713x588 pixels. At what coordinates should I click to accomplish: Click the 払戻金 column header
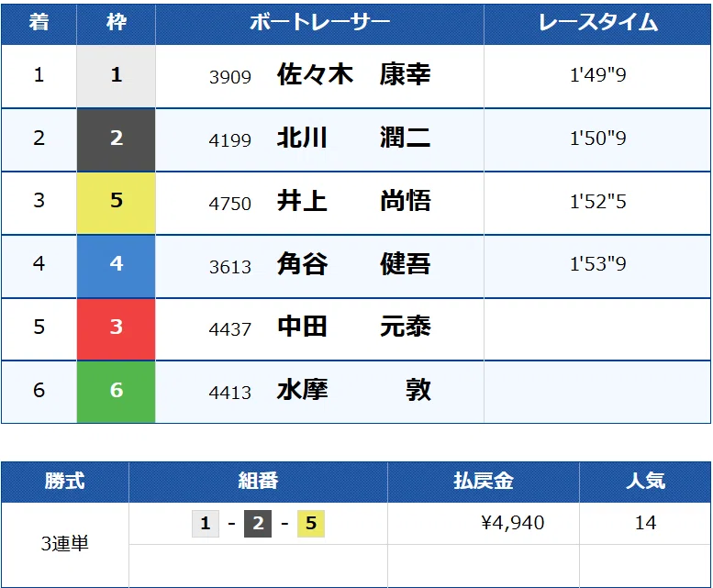click(484, 482)
